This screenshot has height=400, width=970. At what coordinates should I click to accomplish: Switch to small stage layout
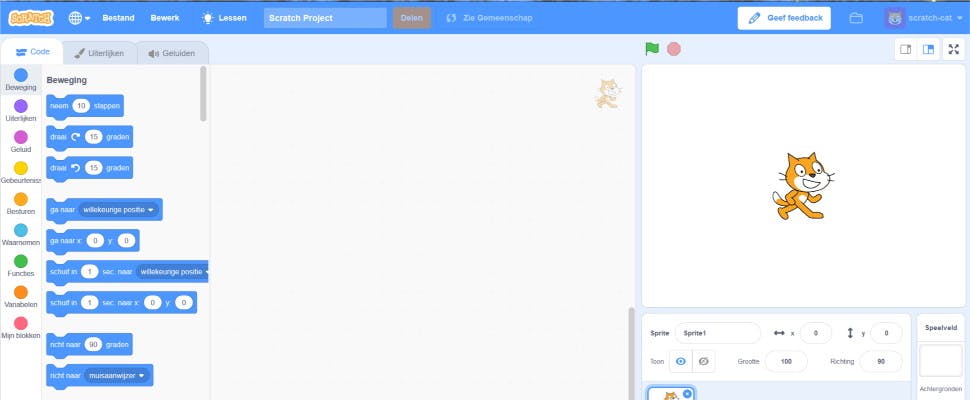pos(905,49)
